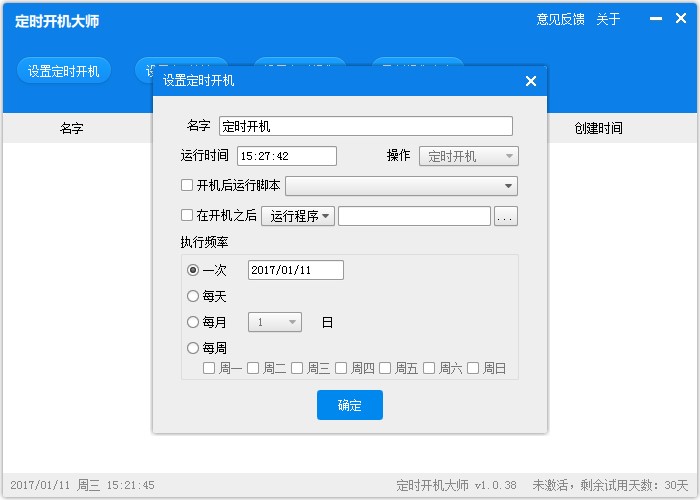The height and width of the screenshot is (500, 700).
Task: Enable 在开机之后 checkbox
Action: tap(187, 216)
